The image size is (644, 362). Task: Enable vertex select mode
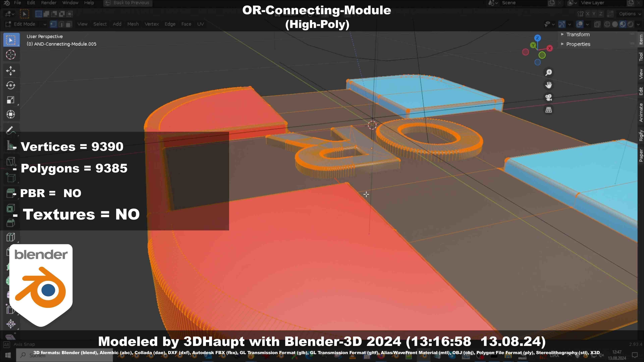53,24
